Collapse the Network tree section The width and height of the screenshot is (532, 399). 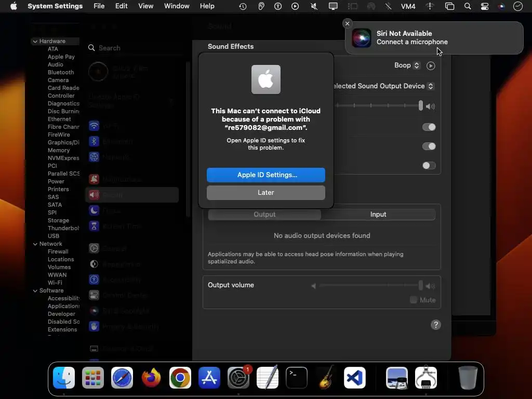tap(35, 244)
